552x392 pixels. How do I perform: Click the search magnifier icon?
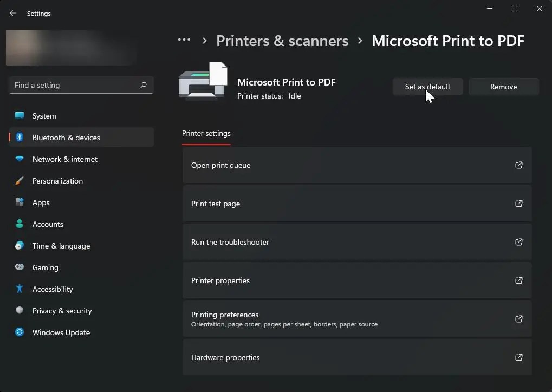pos(143,85)
